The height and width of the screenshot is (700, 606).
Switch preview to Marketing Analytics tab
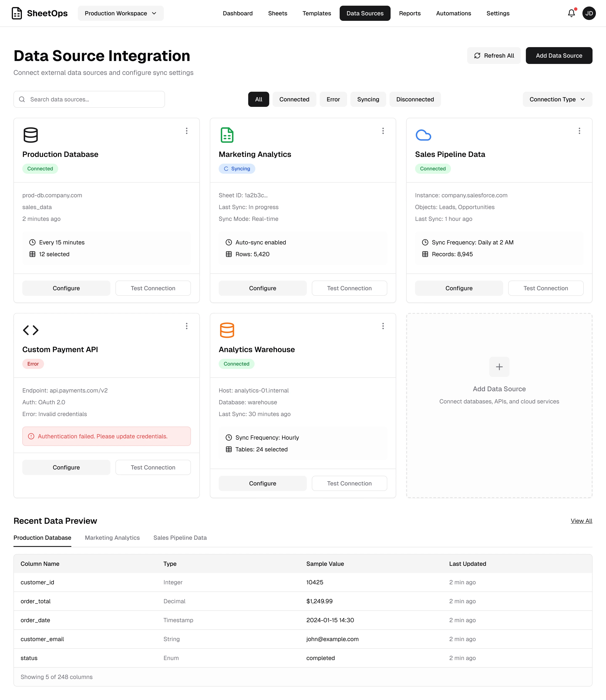pyautogui.click(x=112, y=538)
